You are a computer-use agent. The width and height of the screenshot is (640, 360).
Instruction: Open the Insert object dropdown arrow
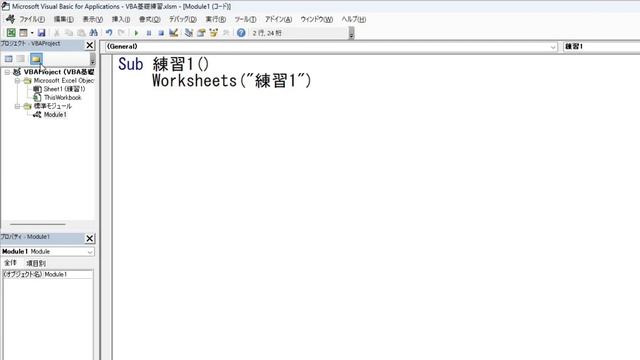pos(32,33)
